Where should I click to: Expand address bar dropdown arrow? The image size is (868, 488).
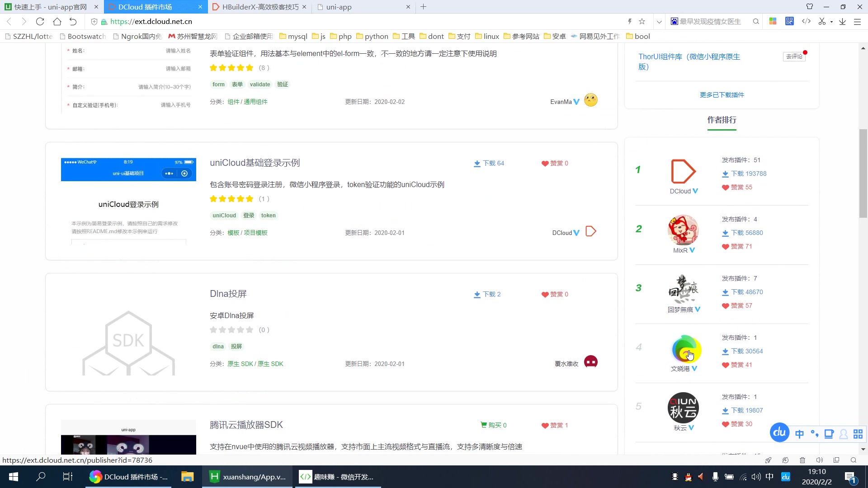[x=659, y=22]
